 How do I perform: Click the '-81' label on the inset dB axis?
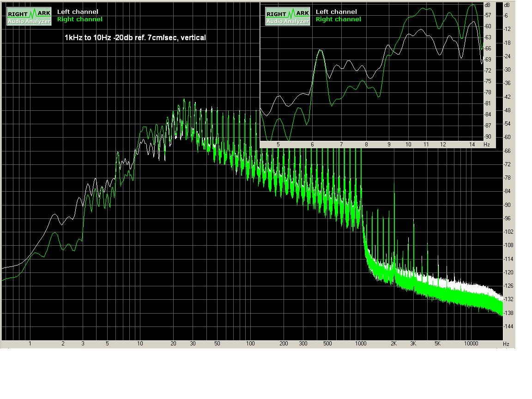(488, 103)
